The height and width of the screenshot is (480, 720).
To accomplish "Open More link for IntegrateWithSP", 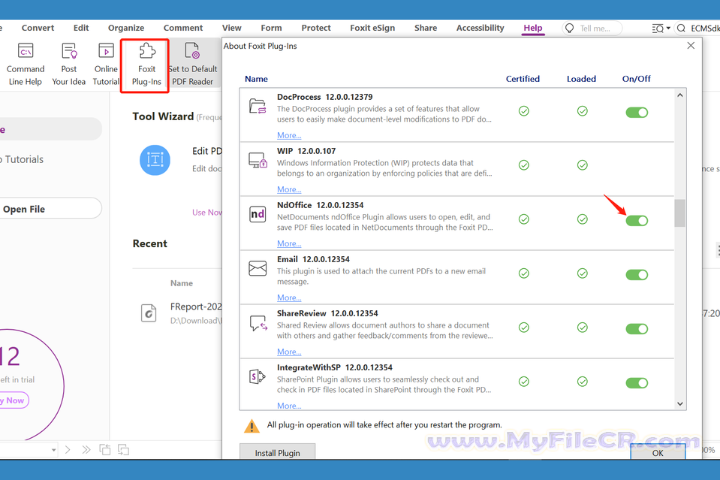I will 289,406.
